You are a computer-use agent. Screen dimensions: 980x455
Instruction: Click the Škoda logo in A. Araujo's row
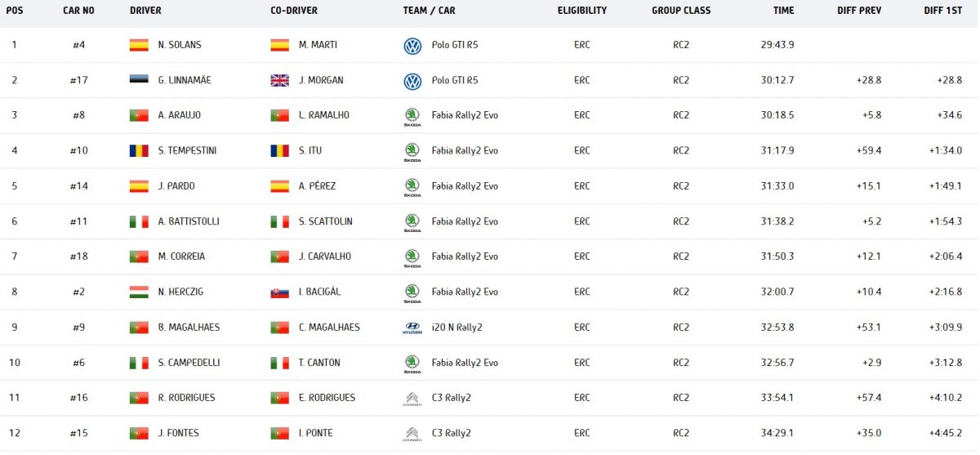pos(412,116)
